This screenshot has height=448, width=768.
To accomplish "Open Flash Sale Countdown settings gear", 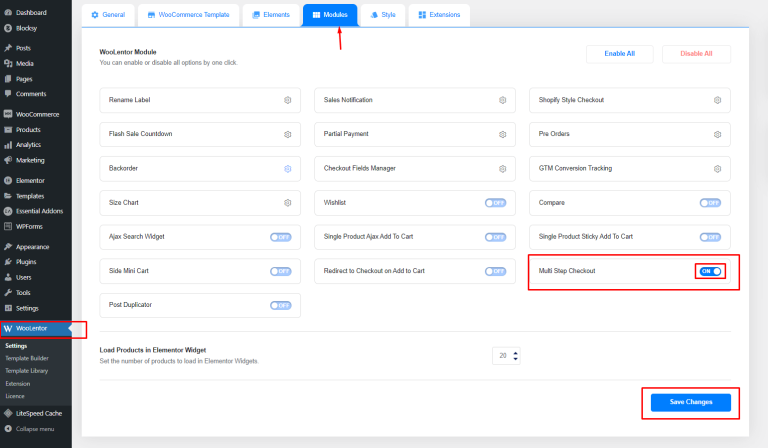I will (x=288, y=134).
